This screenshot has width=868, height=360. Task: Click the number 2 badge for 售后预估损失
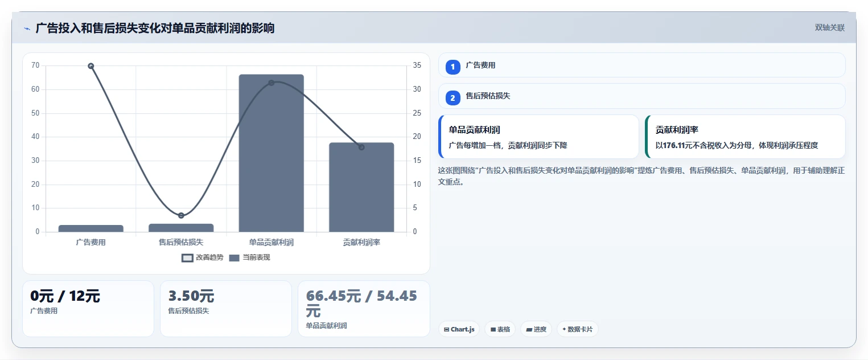(x=452, y=98)
